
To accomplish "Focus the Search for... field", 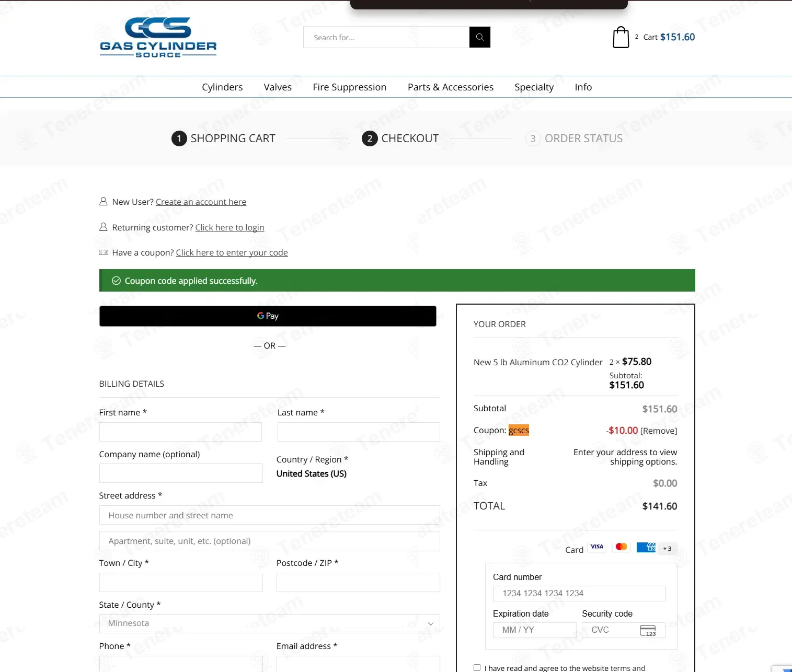I will (x=386, y=37).
